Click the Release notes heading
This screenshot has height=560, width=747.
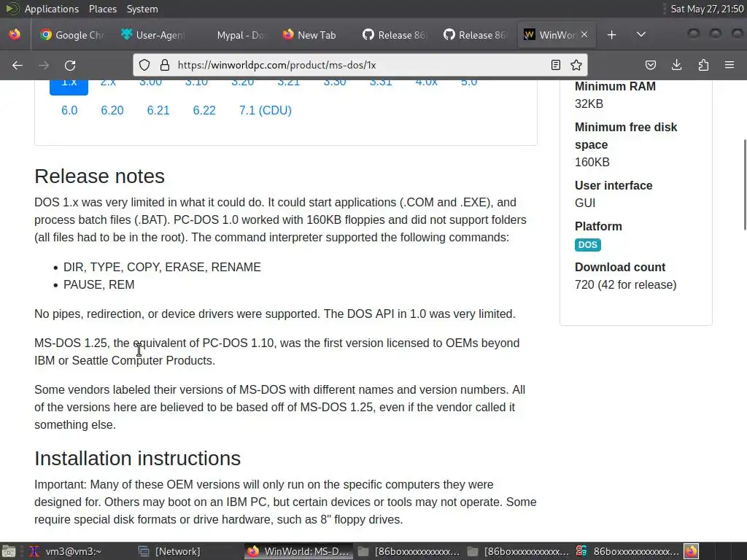pyautogui.click(x=99, y=176)
